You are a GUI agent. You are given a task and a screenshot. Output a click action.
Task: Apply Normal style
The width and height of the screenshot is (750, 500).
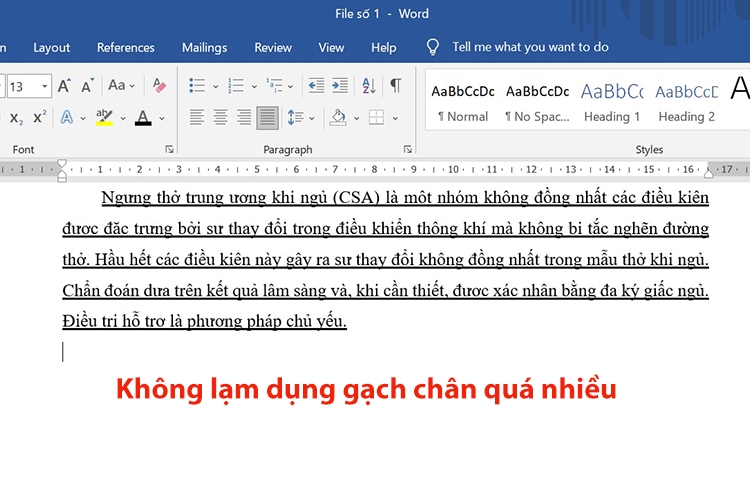(463, 103)
